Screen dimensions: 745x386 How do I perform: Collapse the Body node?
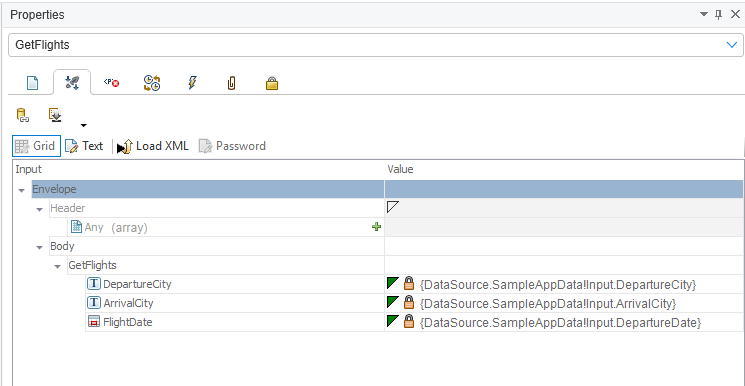[40, 247]
